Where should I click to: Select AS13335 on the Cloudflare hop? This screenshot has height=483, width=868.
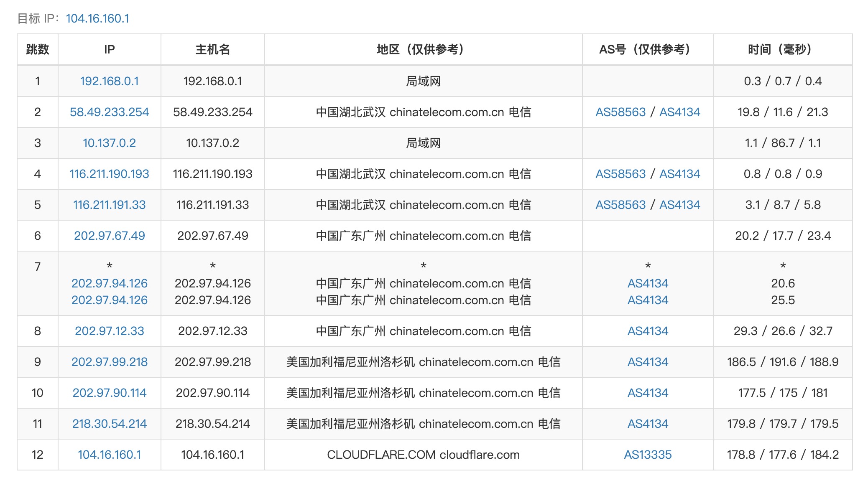[x=648, y=455]
